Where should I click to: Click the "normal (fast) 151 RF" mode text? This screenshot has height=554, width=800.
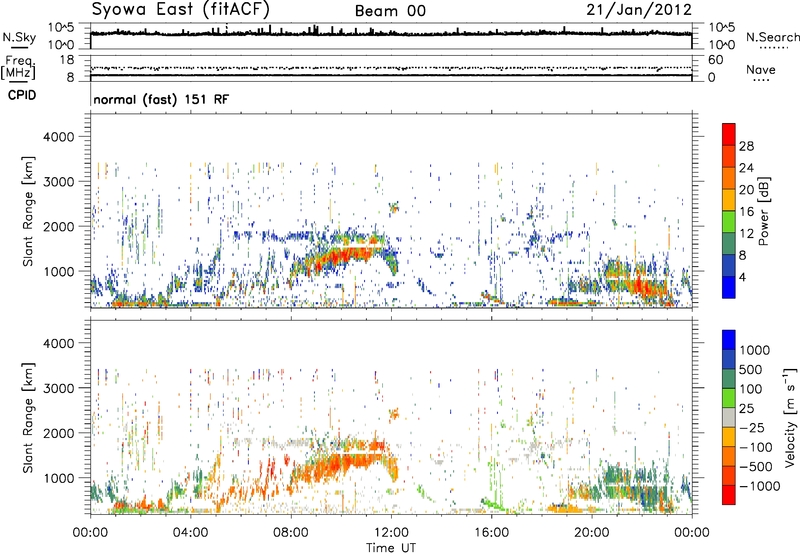(161, 99)
